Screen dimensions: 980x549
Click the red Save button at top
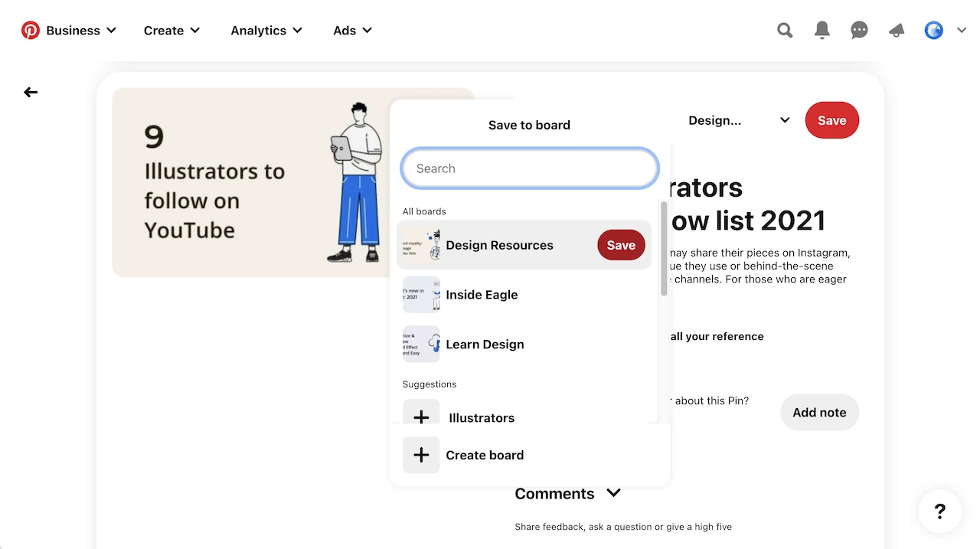click(x=831, y=120)
